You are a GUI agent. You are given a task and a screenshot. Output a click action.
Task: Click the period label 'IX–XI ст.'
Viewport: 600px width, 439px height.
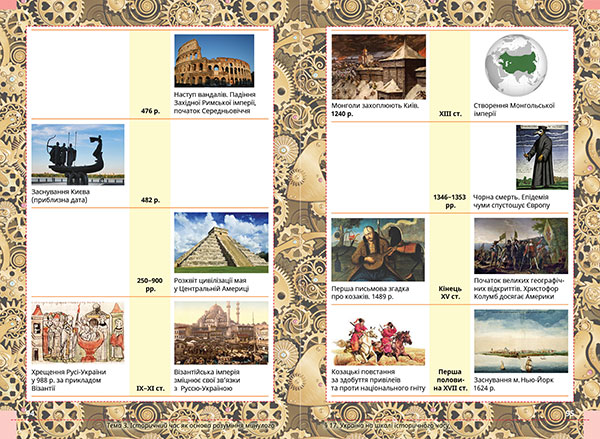pyautogui.click(x=150, y=388)
